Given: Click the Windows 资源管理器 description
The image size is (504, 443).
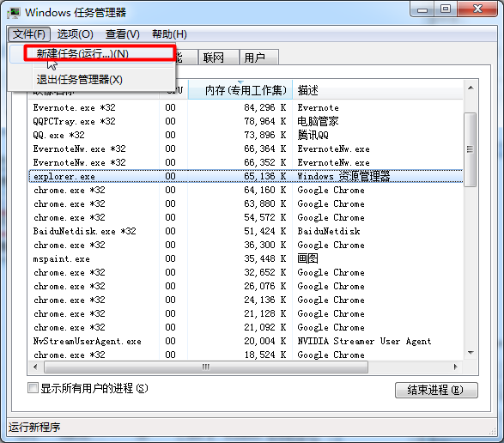Looking at the screenshot, I should tap(343, 176).
